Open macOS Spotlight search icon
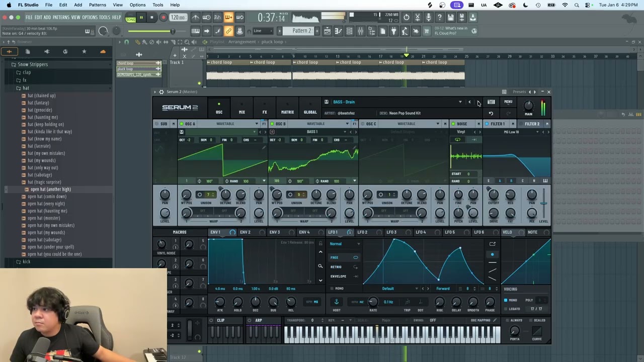The image size is (644, 362). click(577, 5)
